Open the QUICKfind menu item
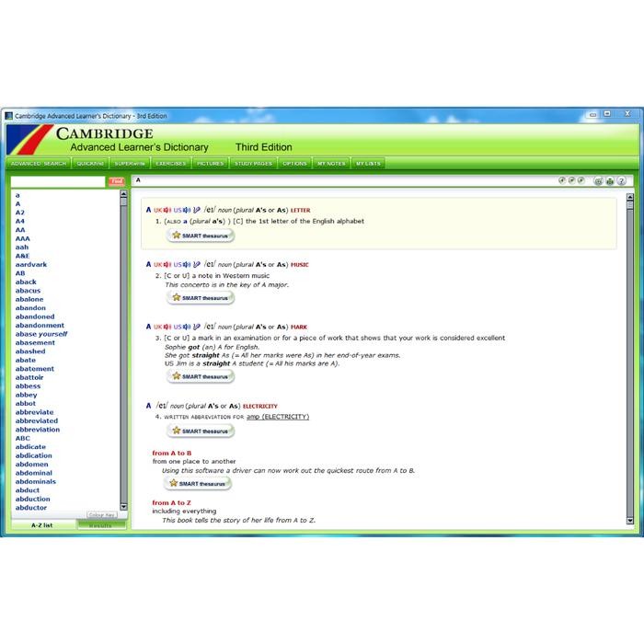This screenshot has height=644, width=644. point(90,164)
